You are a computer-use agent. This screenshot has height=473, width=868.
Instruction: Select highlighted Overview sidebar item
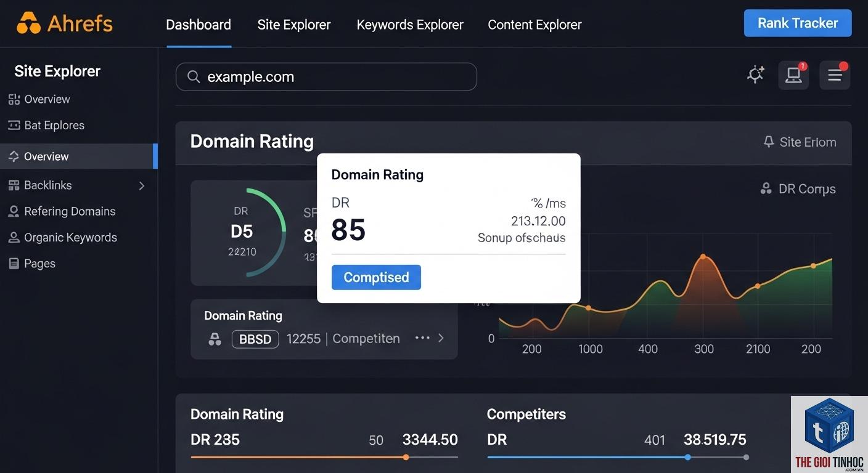(79, 156)
